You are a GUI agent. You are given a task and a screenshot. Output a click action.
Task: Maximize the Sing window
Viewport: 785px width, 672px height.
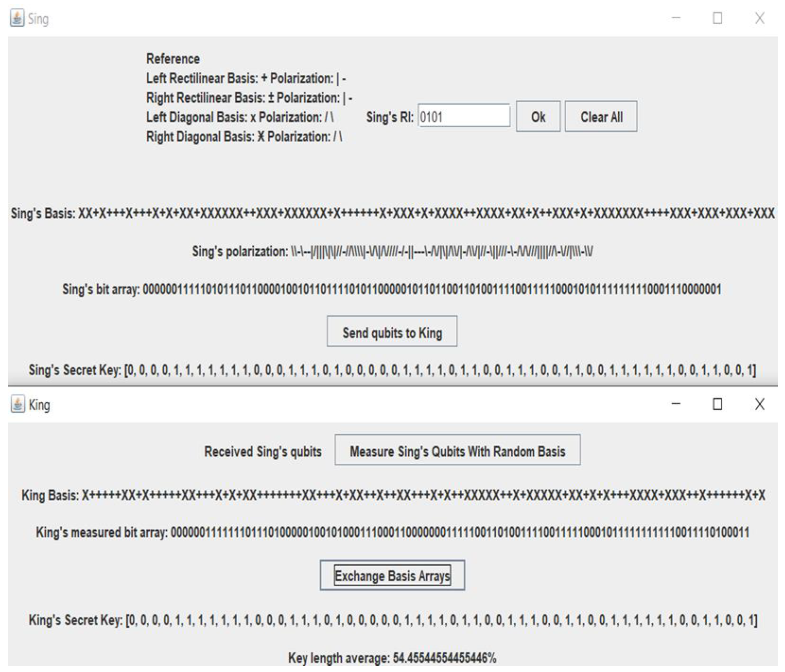tap(717, 18)
